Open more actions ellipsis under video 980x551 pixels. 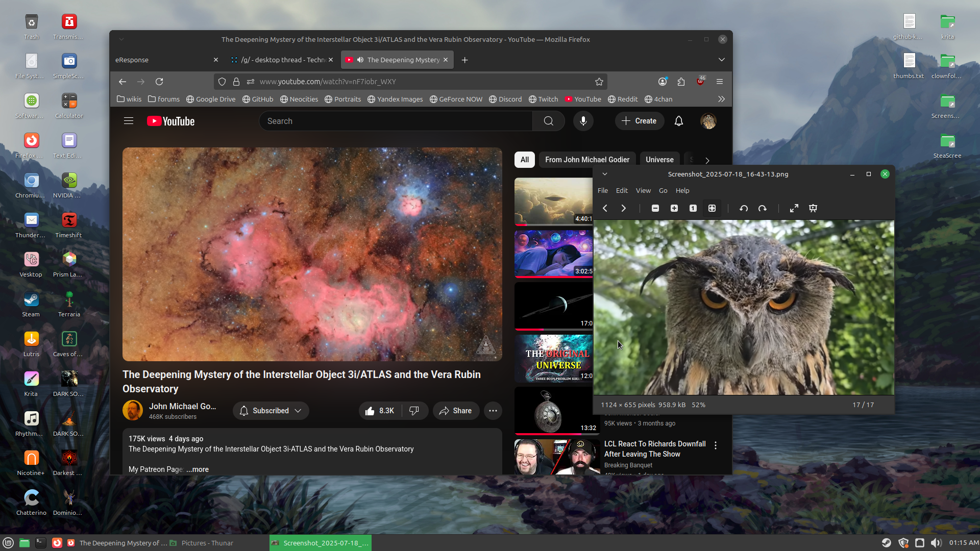(x=493, y=411)
